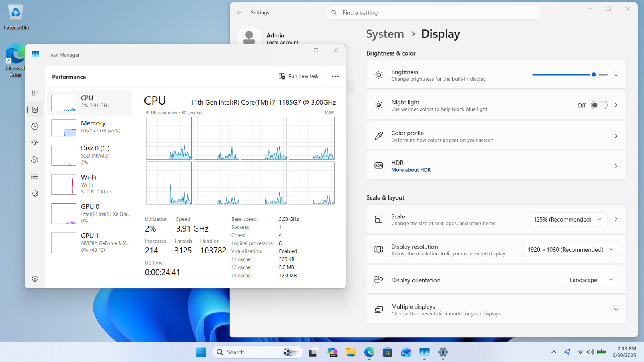Open Wi-Fi network tray icon
Image resolution: width=644 pixels, height=362 pixels.
(580, 352)
